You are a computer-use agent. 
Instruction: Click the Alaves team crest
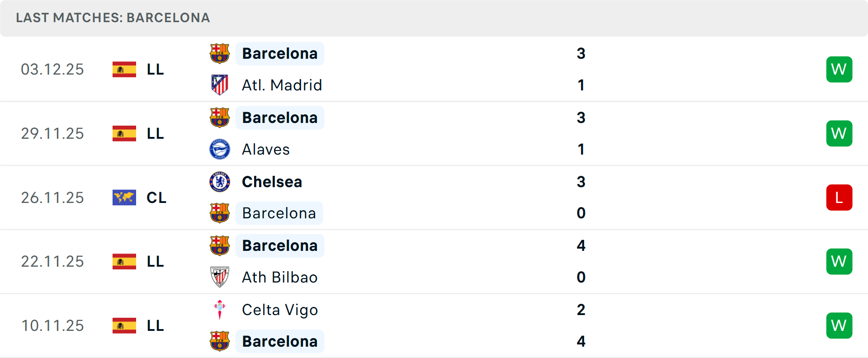click(220, 149)
